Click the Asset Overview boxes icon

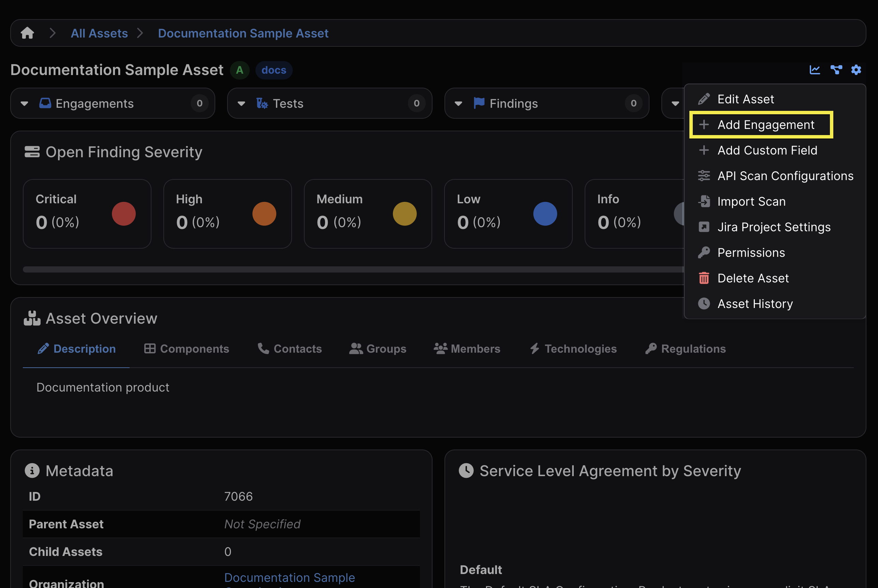[x=32, y=318]
